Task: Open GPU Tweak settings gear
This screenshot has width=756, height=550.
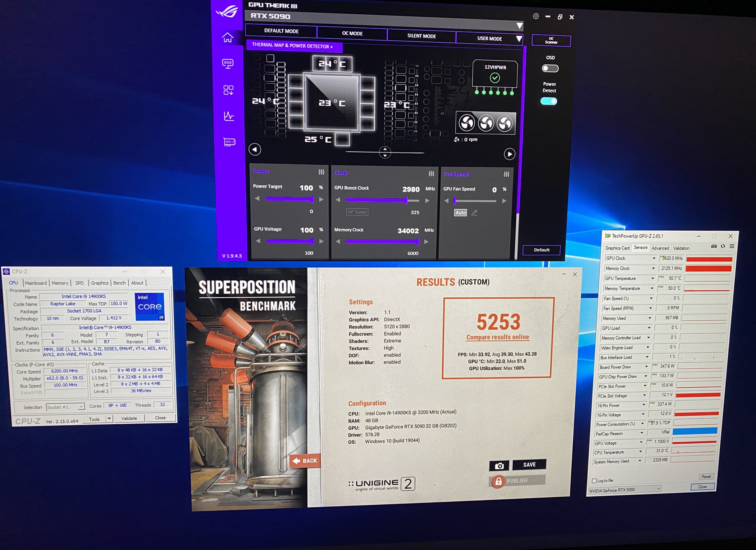Action: (536, 16)
